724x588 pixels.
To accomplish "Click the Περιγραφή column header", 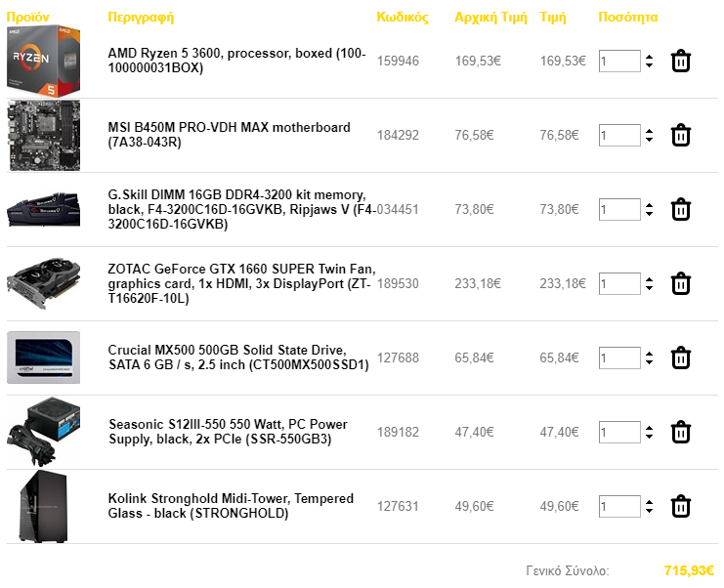I will [x=141, y=18].
